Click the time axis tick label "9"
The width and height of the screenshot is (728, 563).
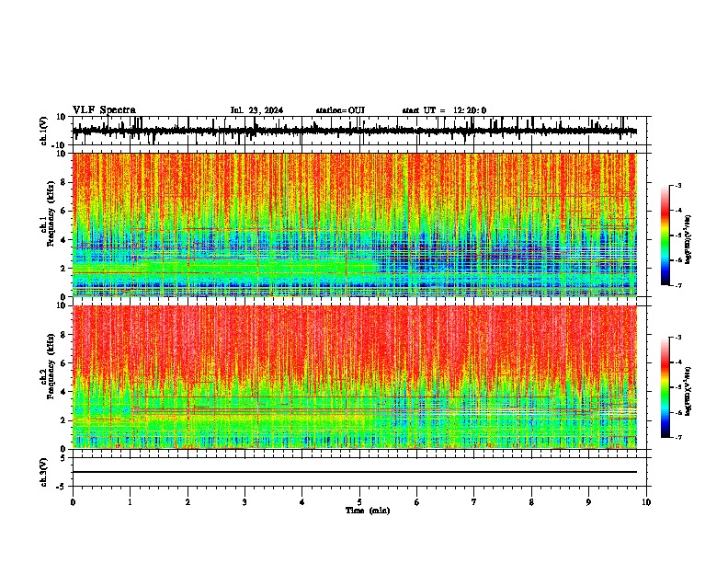[x=588, y=502]
